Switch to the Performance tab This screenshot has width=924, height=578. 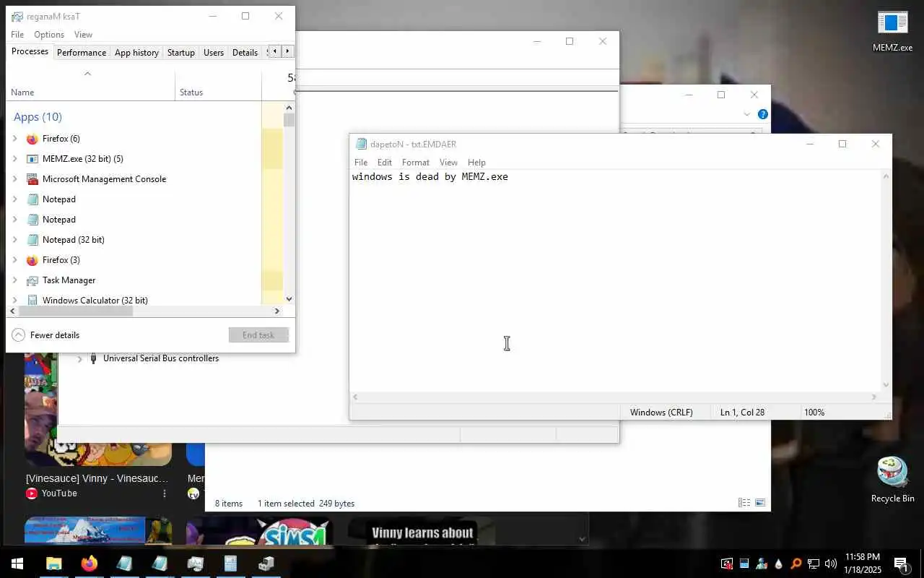point(82,52)
